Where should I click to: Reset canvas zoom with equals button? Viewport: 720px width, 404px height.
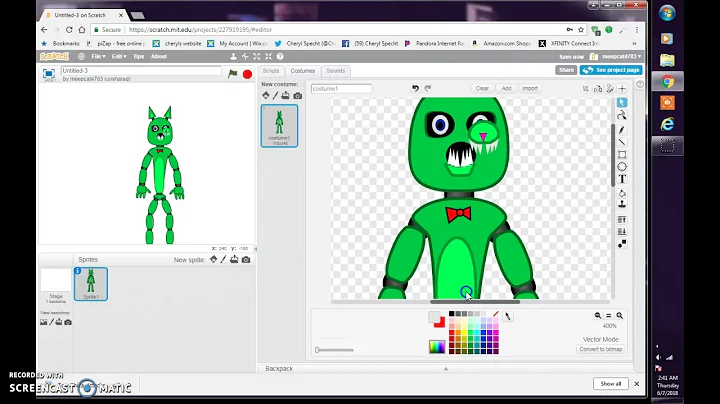click(x=608, y=315)
